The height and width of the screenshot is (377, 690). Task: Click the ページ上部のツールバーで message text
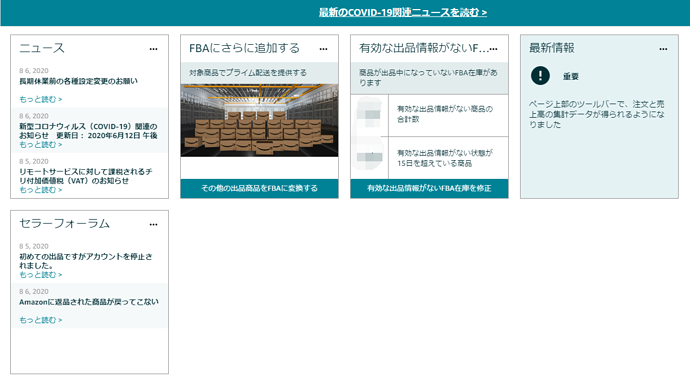596,114
